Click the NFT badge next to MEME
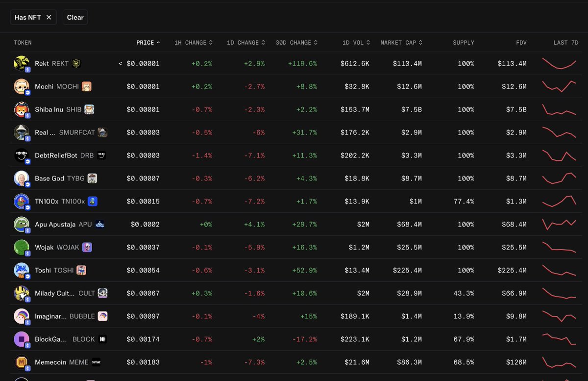Image resolution: width=588 pixels, height=381 pixels. [x=96, y=362]
